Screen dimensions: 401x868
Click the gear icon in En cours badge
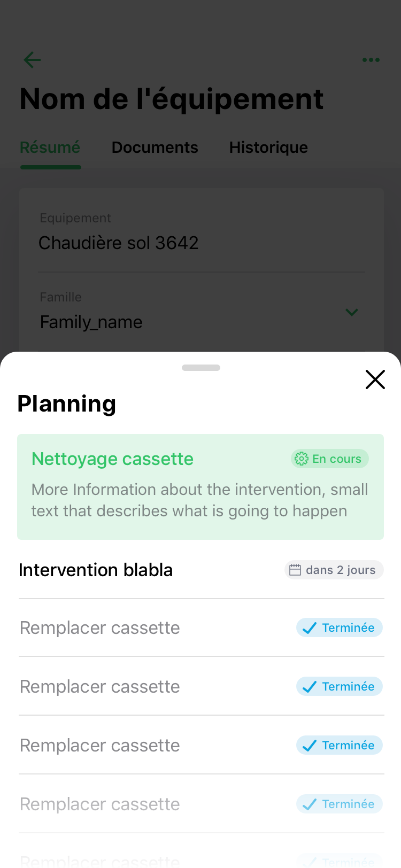302,459
